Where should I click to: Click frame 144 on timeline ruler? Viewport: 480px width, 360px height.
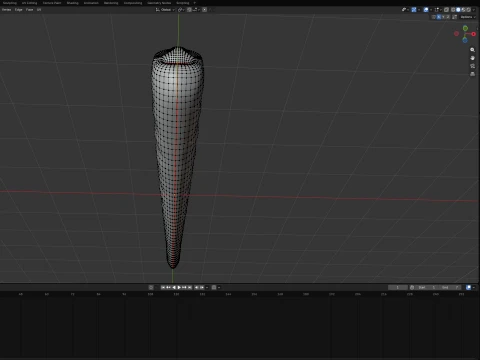[228, 294]
